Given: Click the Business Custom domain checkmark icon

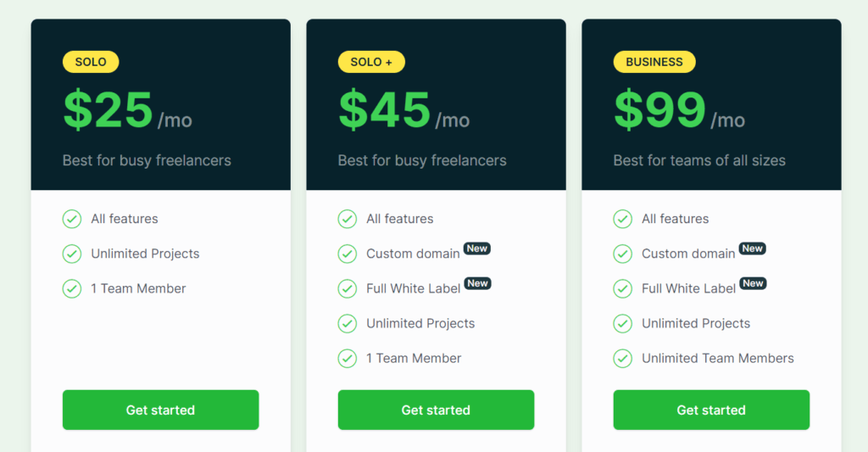Looking at the screenshot, I should point(623,254).
